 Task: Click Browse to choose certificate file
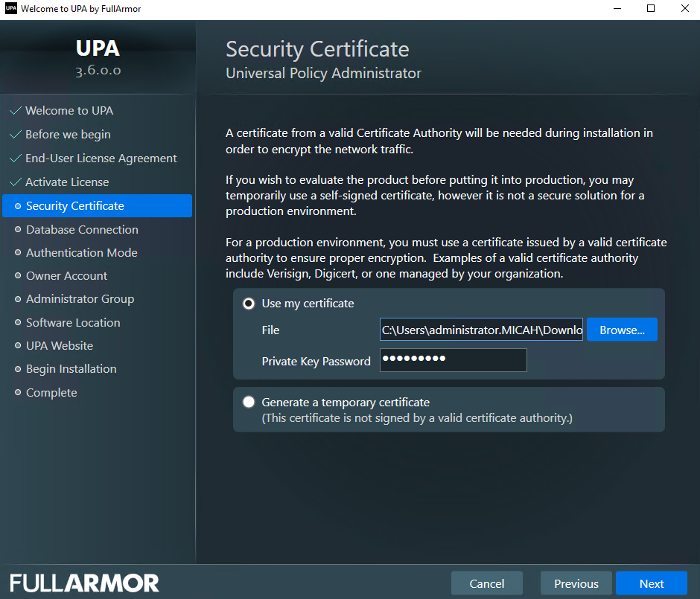click(621, 330)
